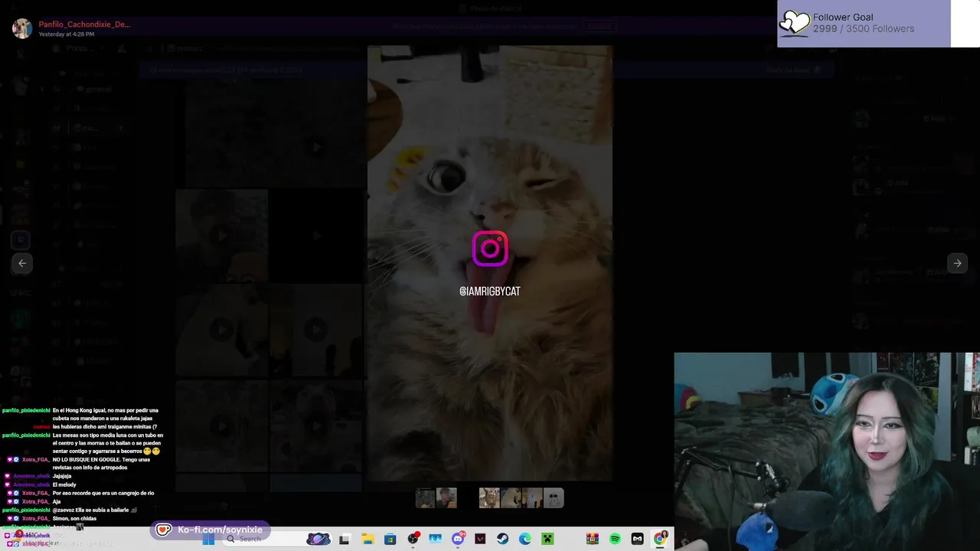Open Microsoft Edge from the taskbar
Image resolution: width=980 pixels, height=551 pixels.
[525, 540]
